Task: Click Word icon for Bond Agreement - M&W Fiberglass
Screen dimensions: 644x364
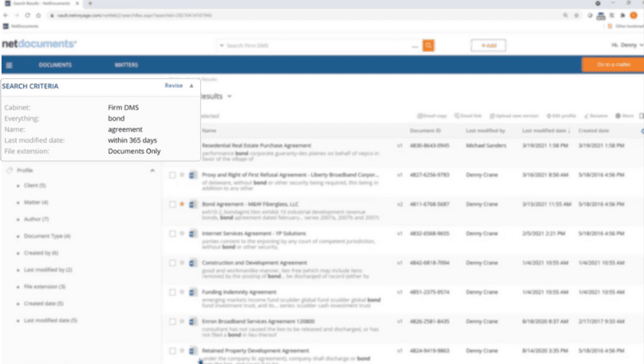Action: coord(192,204)
